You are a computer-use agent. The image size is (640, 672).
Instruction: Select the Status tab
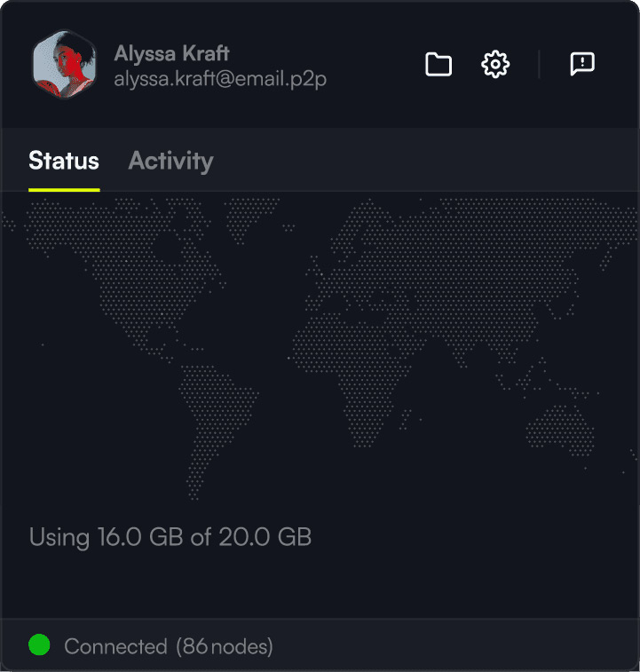pos(64,162)
